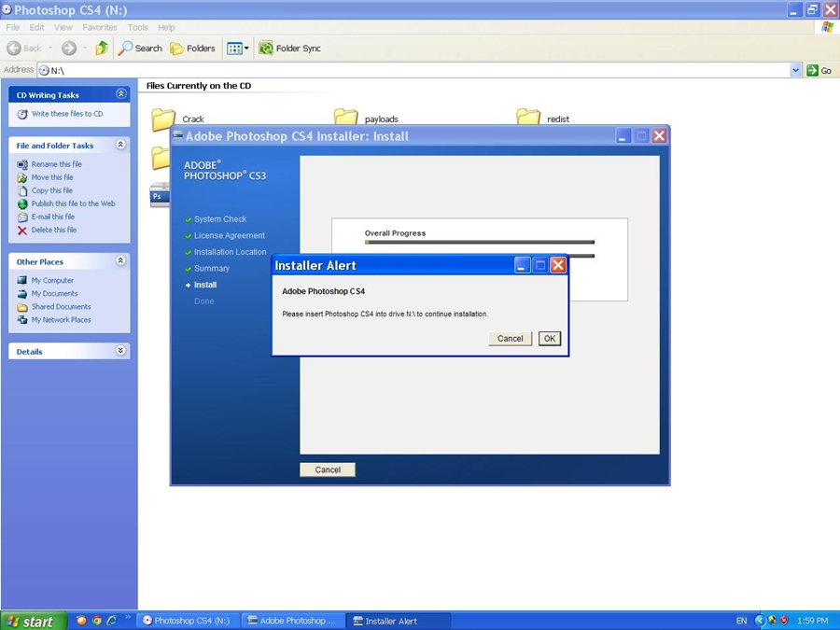The height and width of the screenshot is (630, 840).
Task: Click the drive icon in address bar
Action: click(44, 71)
